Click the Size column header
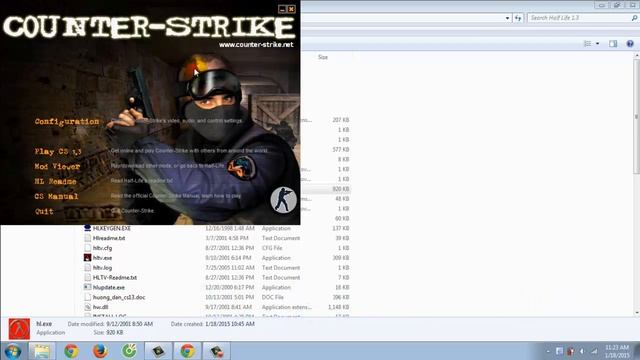 click(x=323, y=57)
